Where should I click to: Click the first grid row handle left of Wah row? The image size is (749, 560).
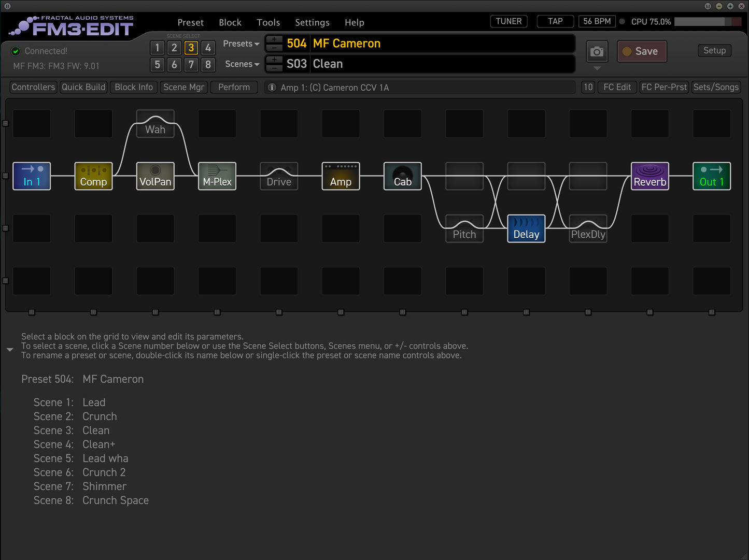[6, 123]
